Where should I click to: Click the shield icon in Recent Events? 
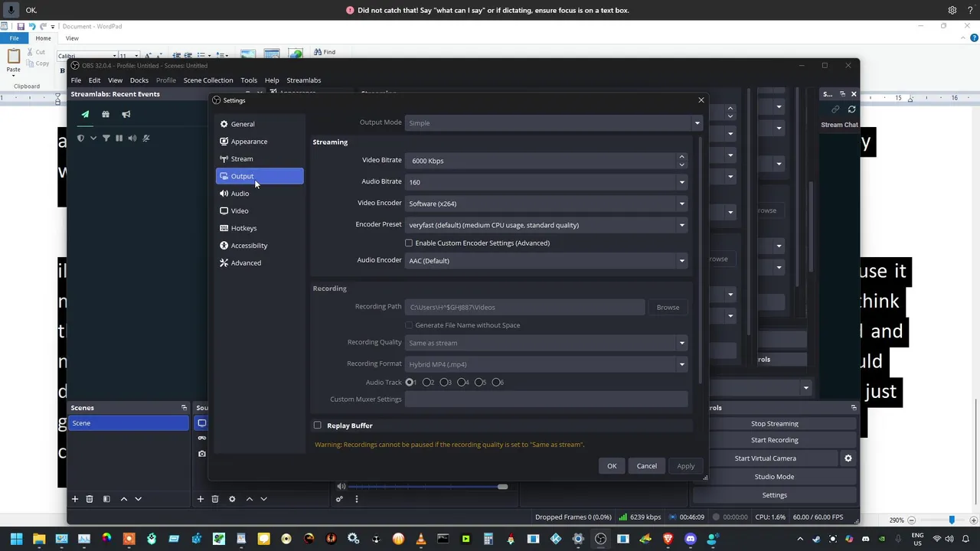click(80, 138)
